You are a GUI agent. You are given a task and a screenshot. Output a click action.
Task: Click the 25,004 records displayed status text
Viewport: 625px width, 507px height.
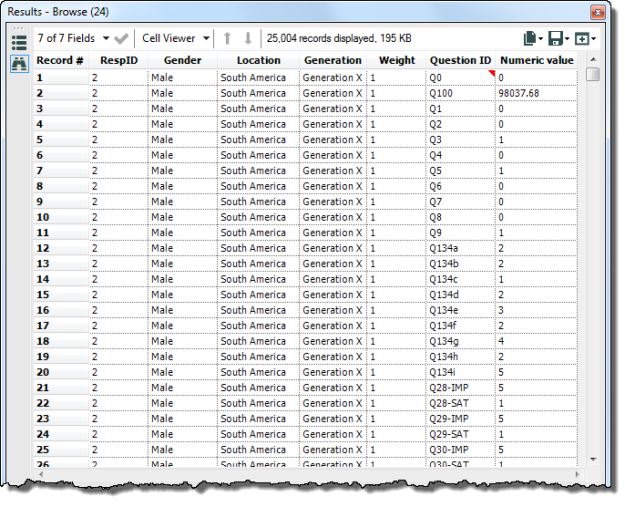point(339,38)
